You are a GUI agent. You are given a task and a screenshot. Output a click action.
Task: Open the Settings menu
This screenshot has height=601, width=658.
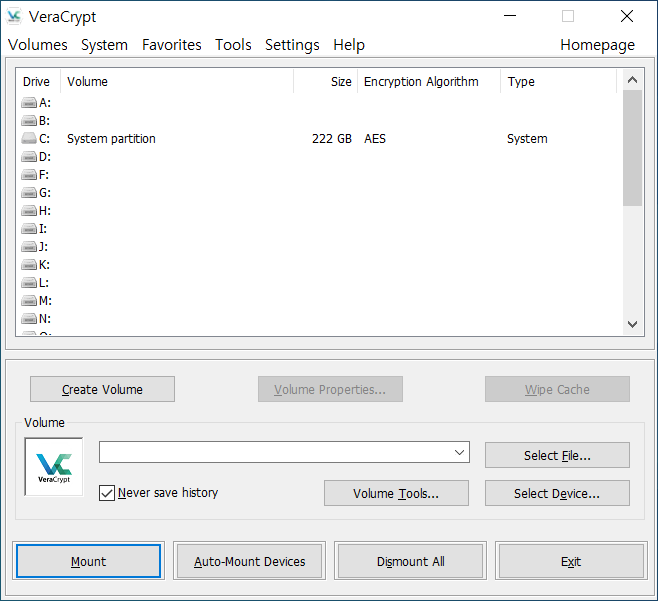click(x=292, y=44)
